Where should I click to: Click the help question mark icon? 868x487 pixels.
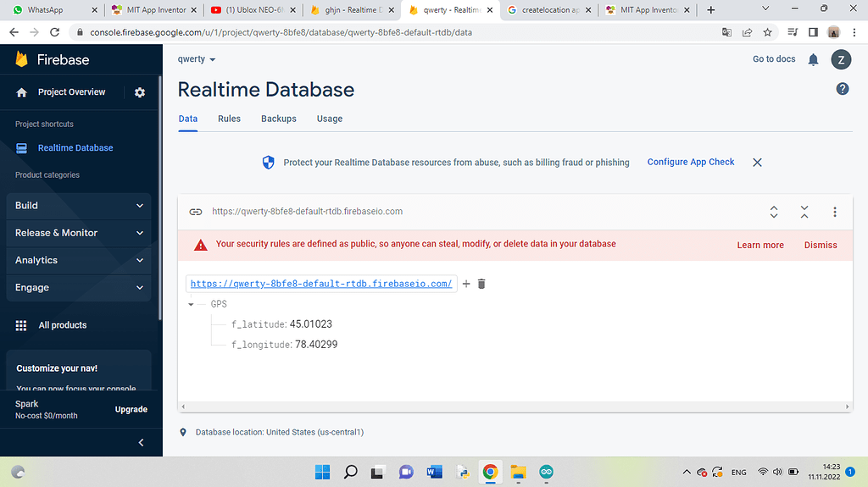click(x=843, y=89)
